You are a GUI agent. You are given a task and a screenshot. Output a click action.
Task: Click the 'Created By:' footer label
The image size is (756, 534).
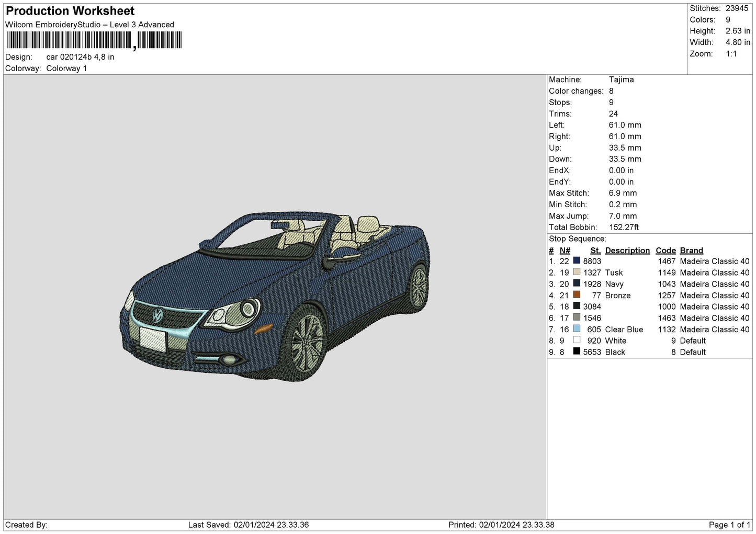[x=26, y=525]
